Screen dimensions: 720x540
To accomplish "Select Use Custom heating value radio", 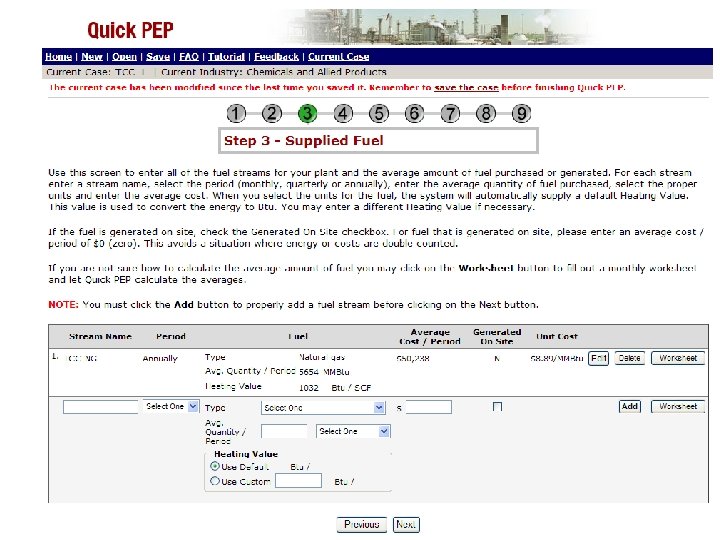I will pyautogui.click(x=214, y=481).
